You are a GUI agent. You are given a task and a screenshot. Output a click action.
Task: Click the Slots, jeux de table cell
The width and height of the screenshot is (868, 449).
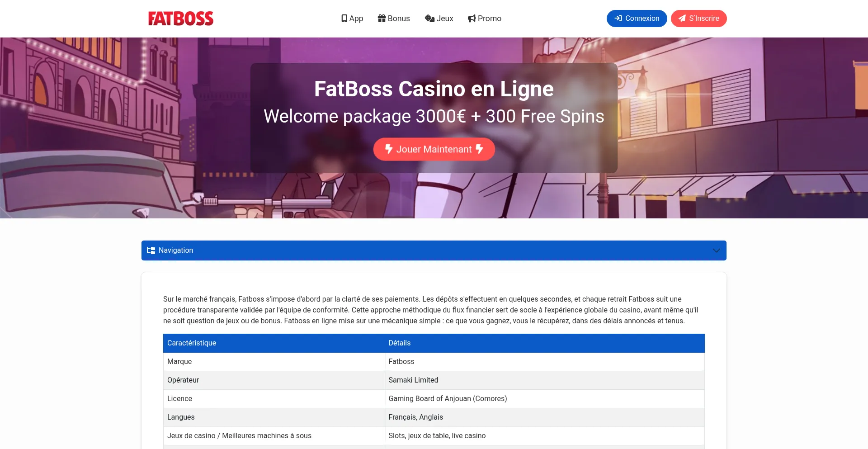(x=545, y=436)
